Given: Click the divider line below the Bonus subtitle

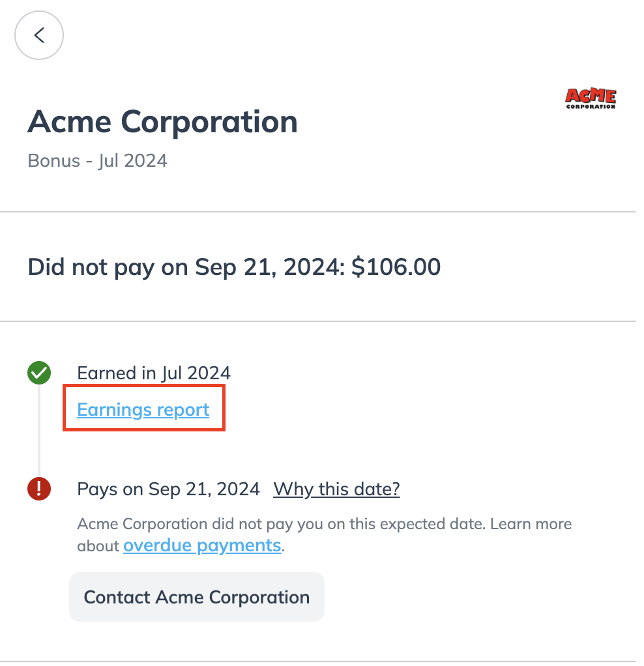Looking at the screenshot, I should (x=322, y=212).
